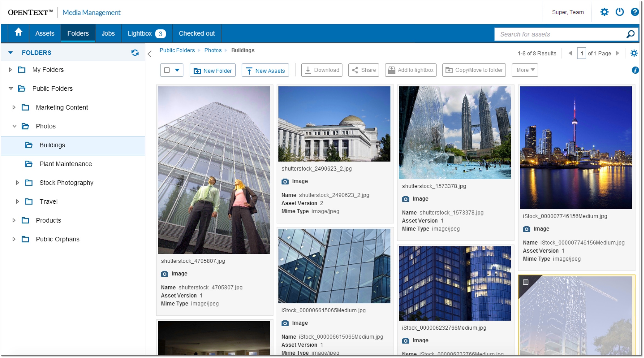The image size is (644, 358).
Task: Go to next results page arrow
Action: pyautogui.click(x=618, y=53)
